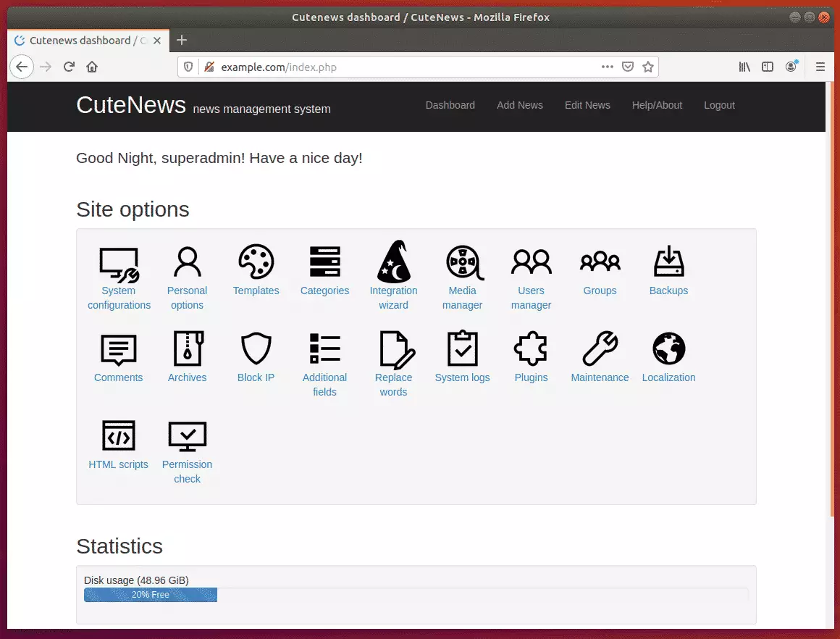Click the 20% Free disk usage bar

tap(151, 595)
